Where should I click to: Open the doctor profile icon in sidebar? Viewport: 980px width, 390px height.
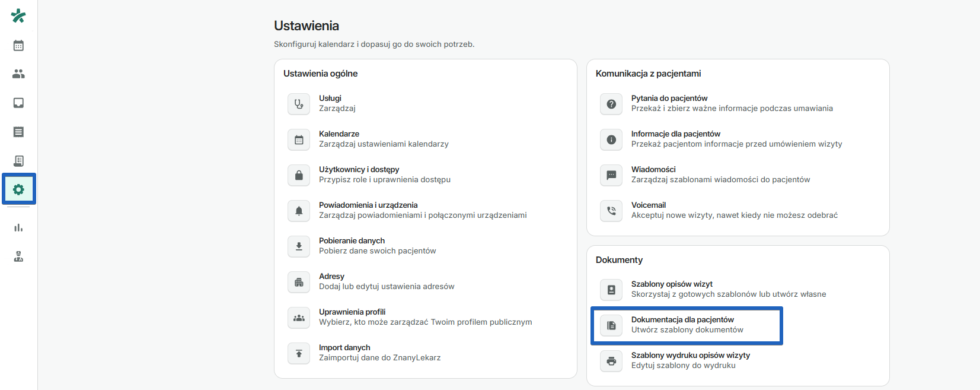pos(18,256)
